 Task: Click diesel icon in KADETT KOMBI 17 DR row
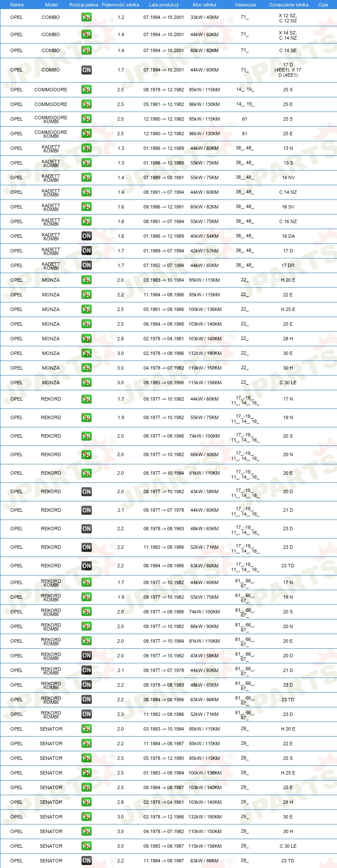point(87,265)
